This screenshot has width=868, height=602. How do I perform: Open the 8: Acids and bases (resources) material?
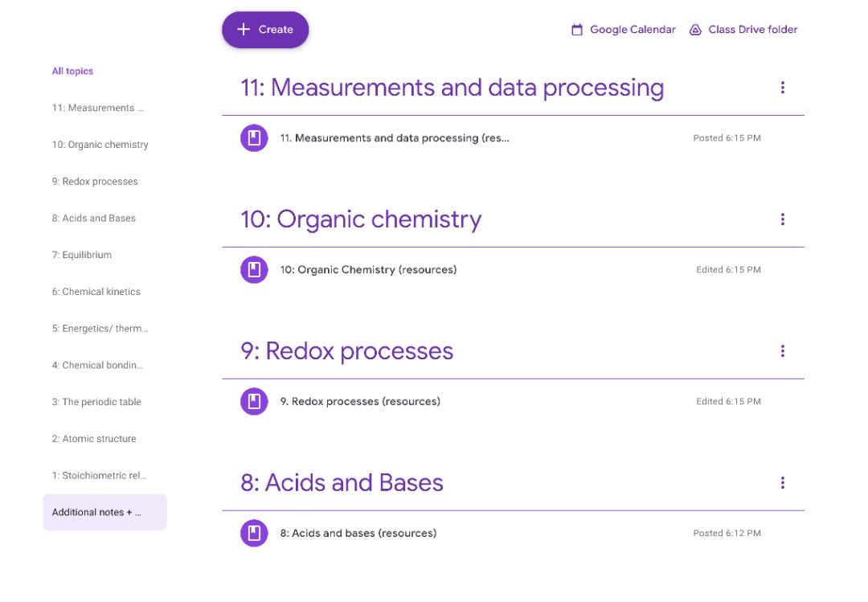click(358, 533)
